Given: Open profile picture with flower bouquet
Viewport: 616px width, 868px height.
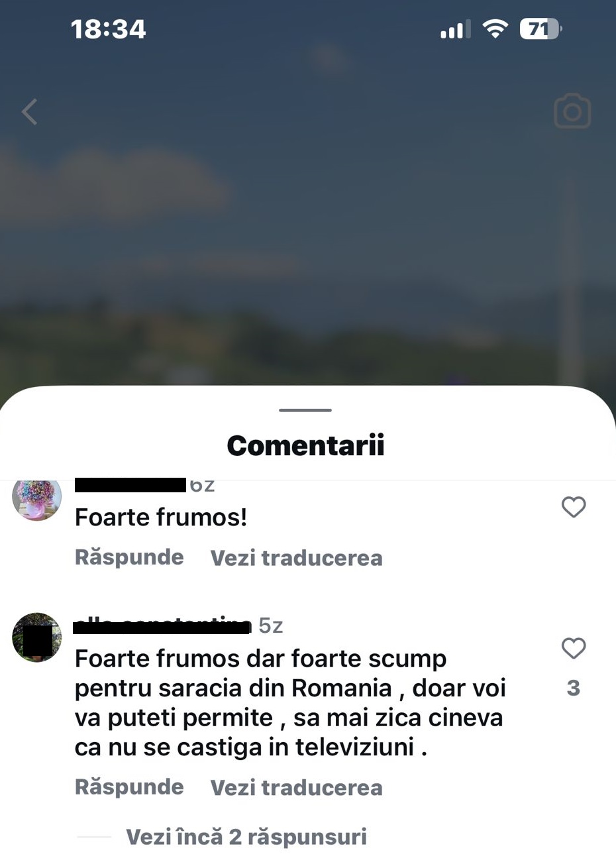Looking at the screenshot, I should tap(37, 500).
